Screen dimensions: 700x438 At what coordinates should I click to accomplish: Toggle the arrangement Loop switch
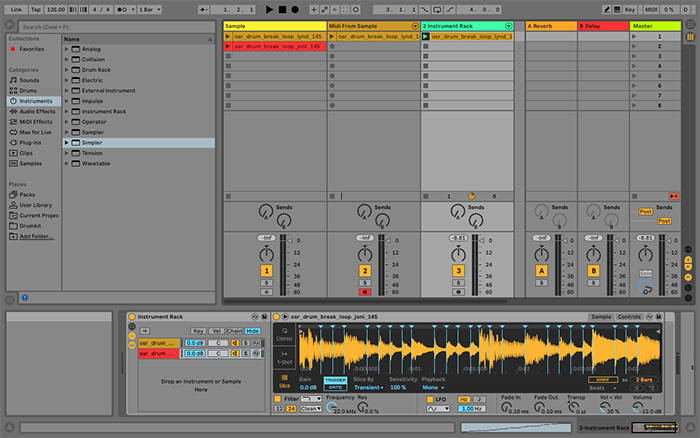437,9
